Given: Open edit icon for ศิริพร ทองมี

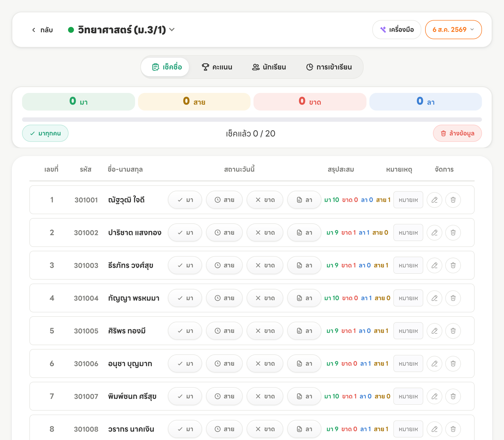Looking at the screenshot, I should (x=435, y=331).
